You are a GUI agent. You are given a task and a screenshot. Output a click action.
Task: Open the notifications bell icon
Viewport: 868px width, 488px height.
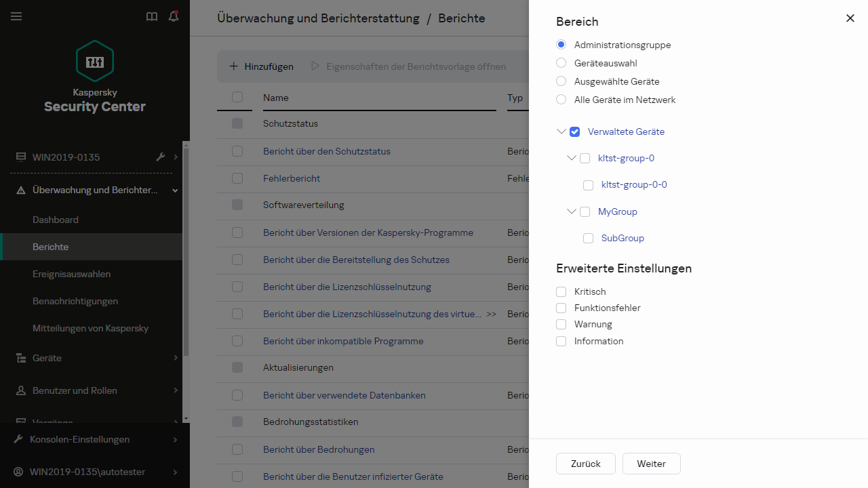[x=174, y=16]
